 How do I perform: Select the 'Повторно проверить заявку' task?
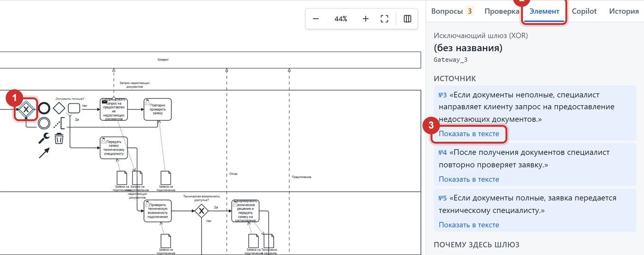[x=158, y=109]
